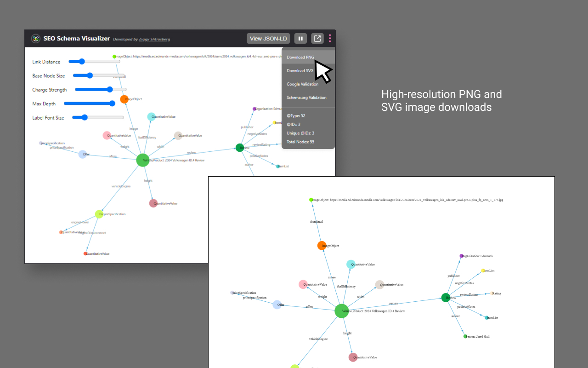Click the blue Offer node
This screenshot has width=588, height=368.
(x=84, y=154)
